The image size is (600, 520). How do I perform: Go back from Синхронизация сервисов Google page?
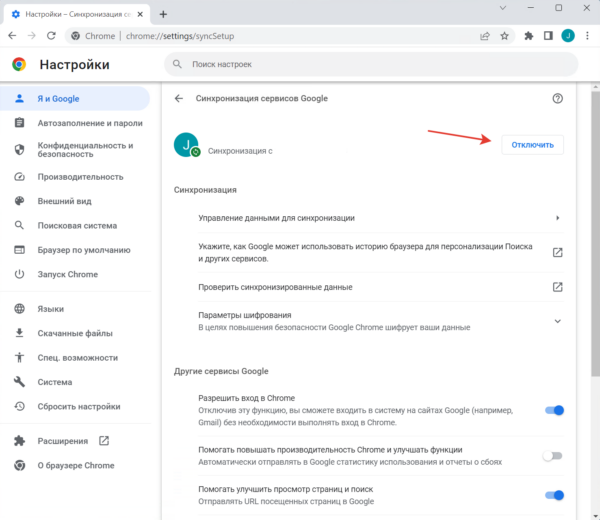179,98
